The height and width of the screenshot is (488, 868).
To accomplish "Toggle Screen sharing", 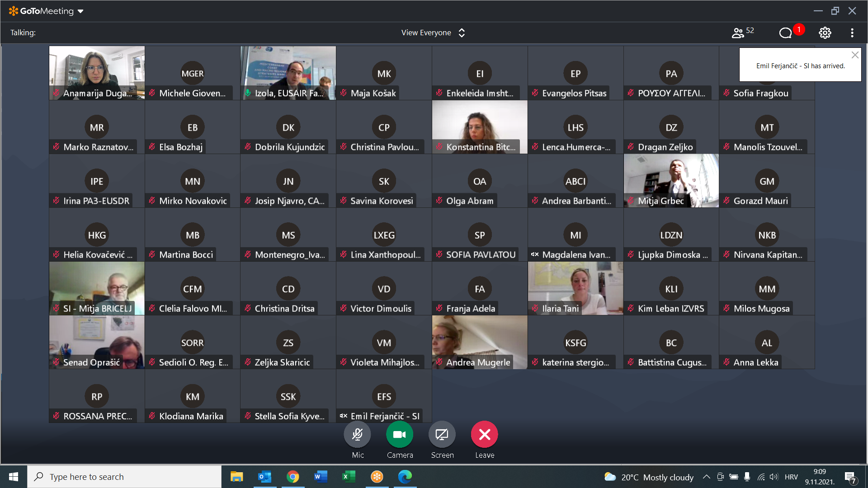I will (x=442, y=435).
